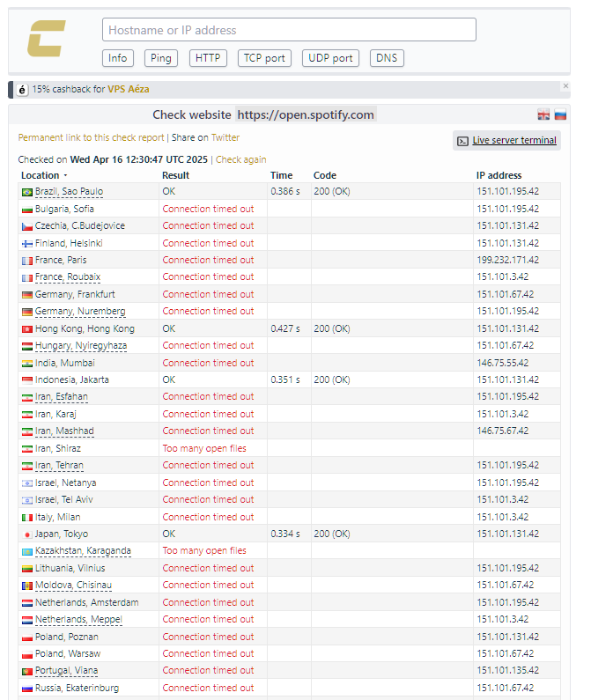This screenshot has width=591, height=700.
Task: Click the Kazakhstan flag icon
Action: coord(26,551)
